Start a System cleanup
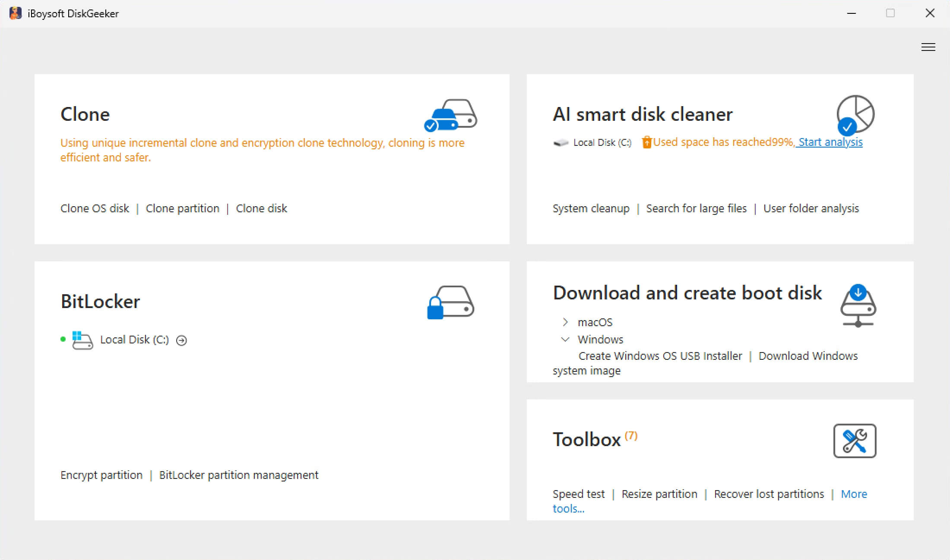Screen dimensions: 950x560 591,208
